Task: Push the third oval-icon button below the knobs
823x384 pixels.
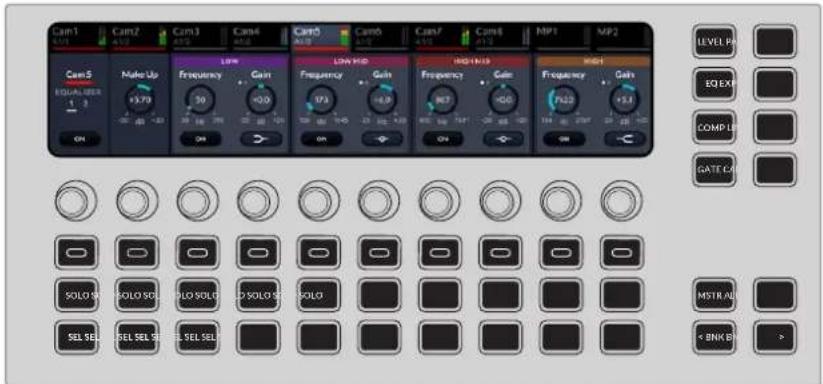Action: [x=197, y=252]
